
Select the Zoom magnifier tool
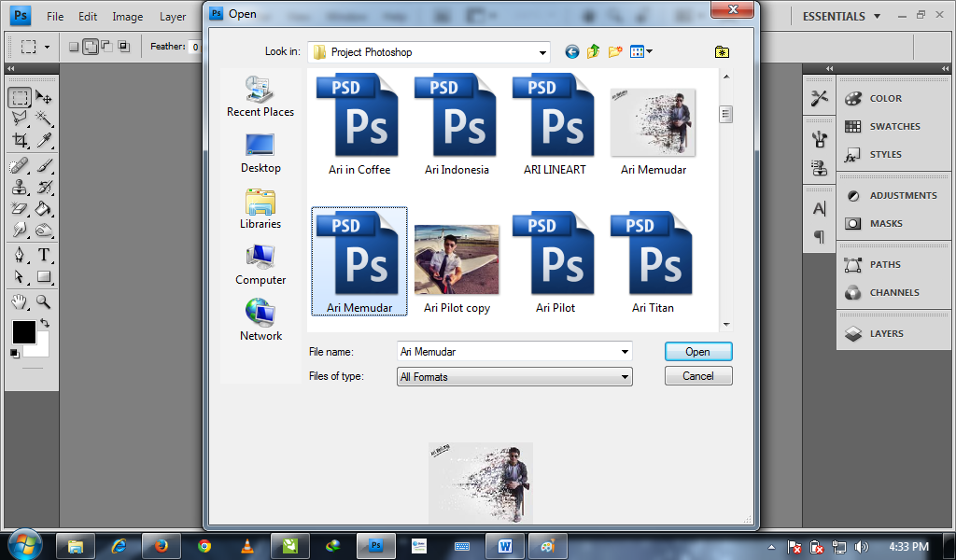coord(43,301)
